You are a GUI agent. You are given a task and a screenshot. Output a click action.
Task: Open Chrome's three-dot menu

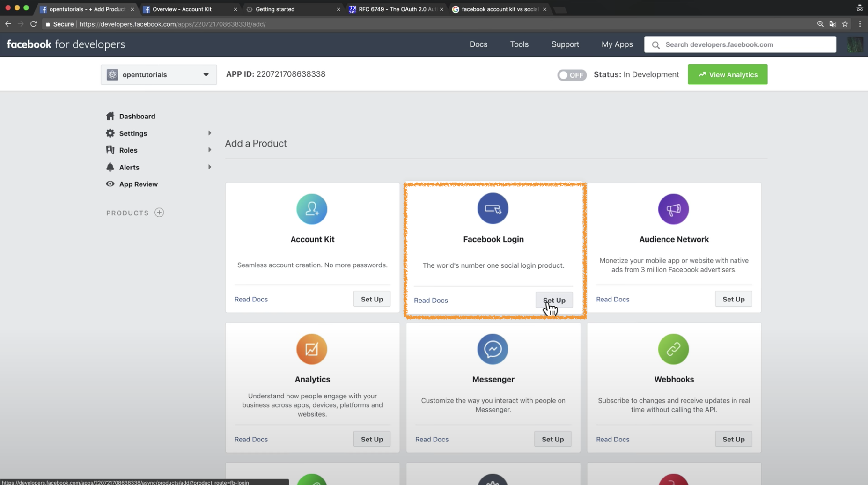(x=860, y=24)
